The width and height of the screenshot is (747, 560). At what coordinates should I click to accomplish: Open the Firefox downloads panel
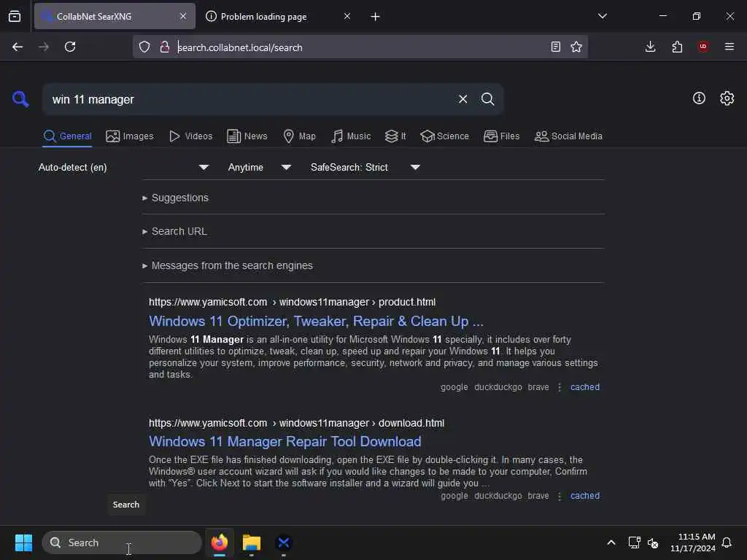(x=650, y=47)
